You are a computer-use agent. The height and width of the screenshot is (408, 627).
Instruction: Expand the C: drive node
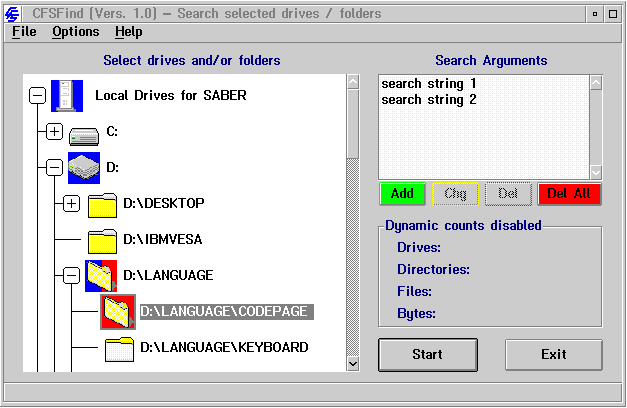coord(54,132)
